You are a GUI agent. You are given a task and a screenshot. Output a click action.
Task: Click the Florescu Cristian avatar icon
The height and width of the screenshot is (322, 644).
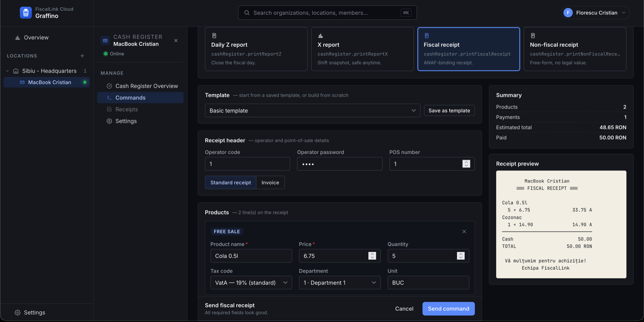[568, 13]
